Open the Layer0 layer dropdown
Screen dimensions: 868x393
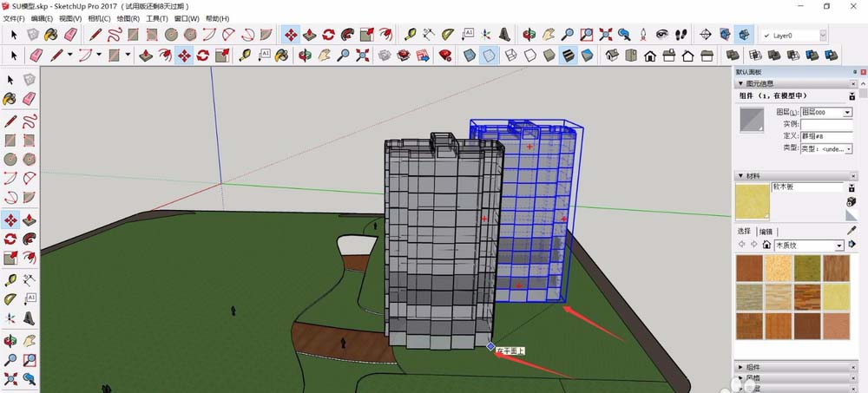(x=794, y=36)
